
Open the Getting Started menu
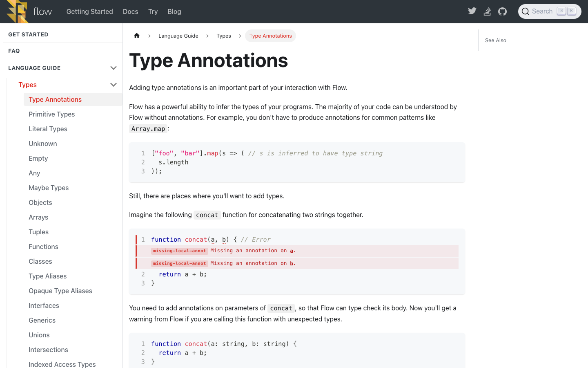point(90,11)
